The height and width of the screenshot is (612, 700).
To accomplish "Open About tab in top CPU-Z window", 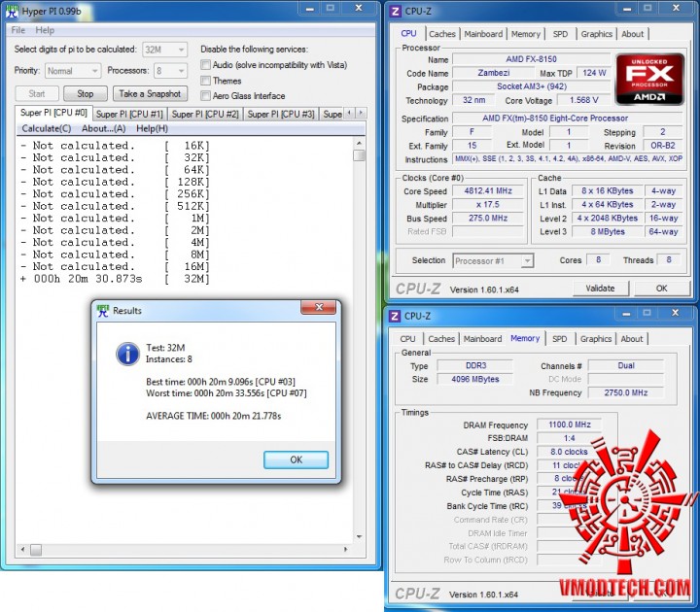I will click(633, 34).
